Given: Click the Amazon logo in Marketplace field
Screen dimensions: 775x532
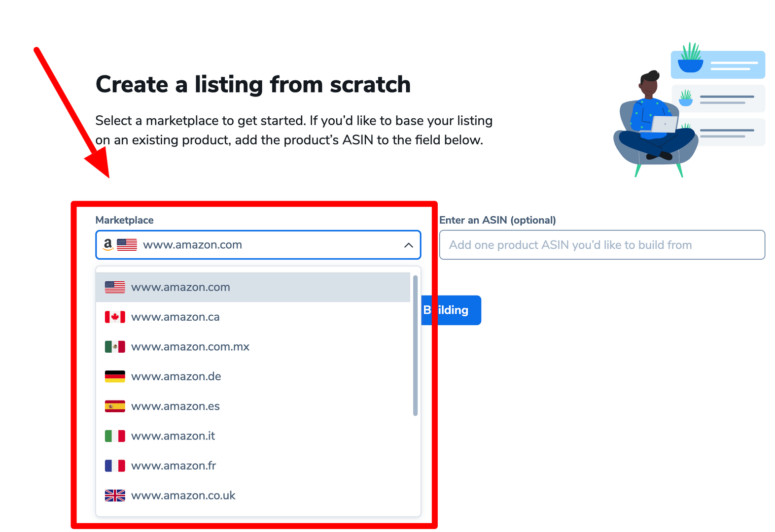Looking at the screenshot, I should pyautogui.click(x=108, y=244).
